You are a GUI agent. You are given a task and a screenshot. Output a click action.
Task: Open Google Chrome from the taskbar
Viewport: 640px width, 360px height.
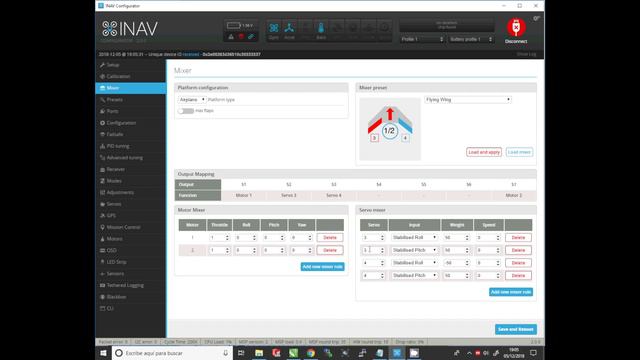pyautogui.click(x=311, y=353)
